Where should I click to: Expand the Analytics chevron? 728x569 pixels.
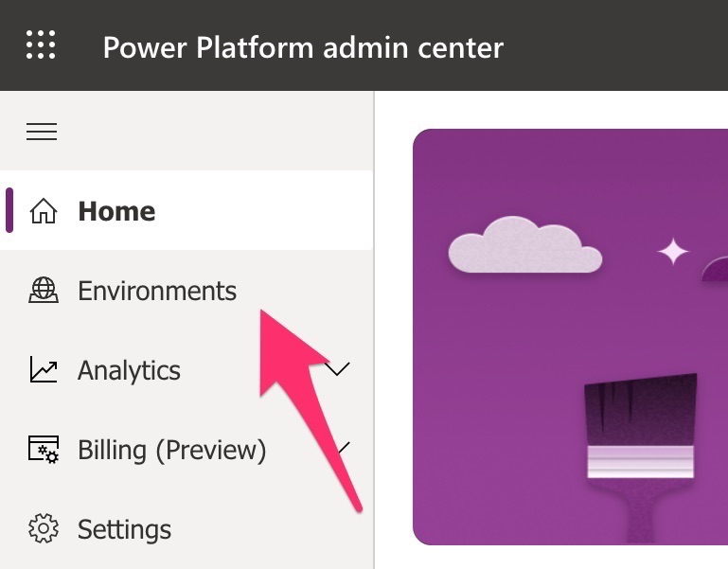click(x=338, y=369)
